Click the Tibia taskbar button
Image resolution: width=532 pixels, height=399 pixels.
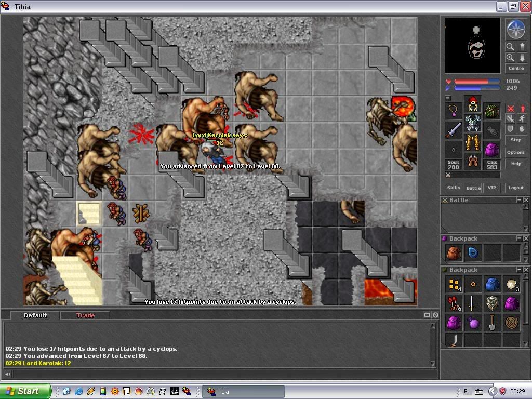point(244,392)
